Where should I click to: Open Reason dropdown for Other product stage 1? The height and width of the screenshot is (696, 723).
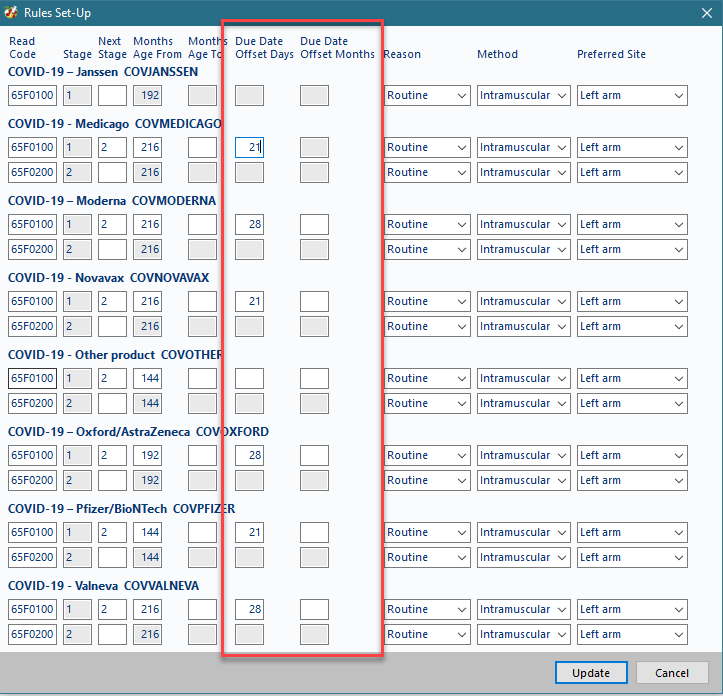coord(427,379)
